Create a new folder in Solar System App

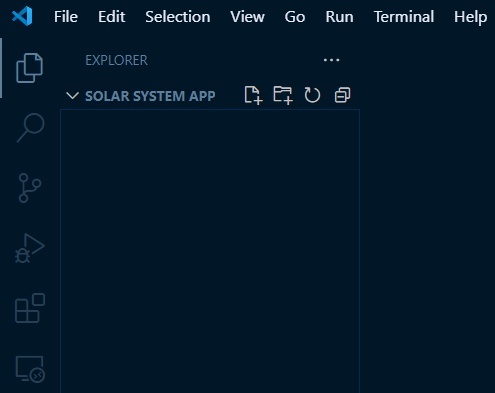click(283, 95)
